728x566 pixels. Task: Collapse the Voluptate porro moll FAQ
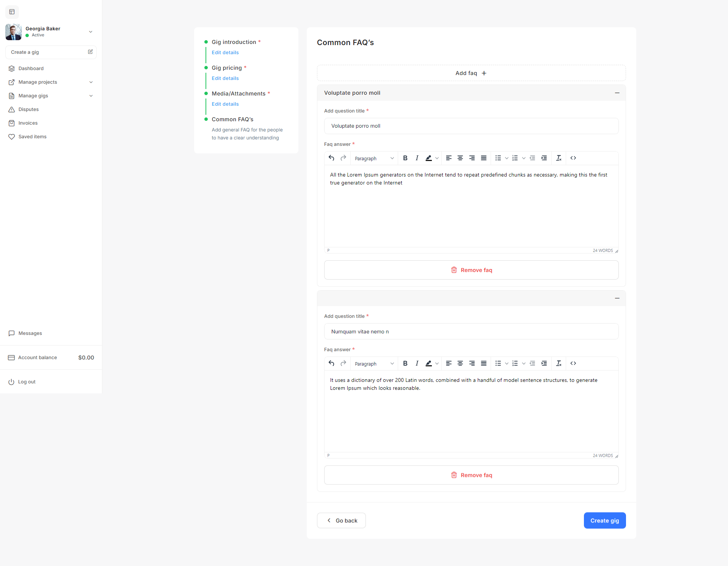pos(617,93)
